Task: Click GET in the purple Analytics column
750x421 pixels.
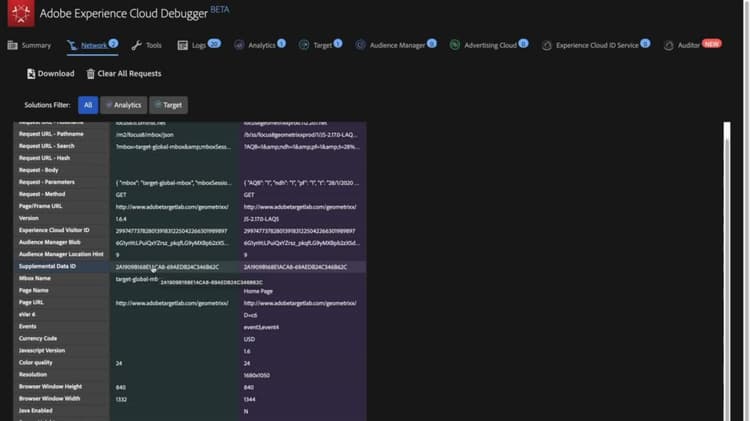Action: pyautogui.click(x=249, y=195)
